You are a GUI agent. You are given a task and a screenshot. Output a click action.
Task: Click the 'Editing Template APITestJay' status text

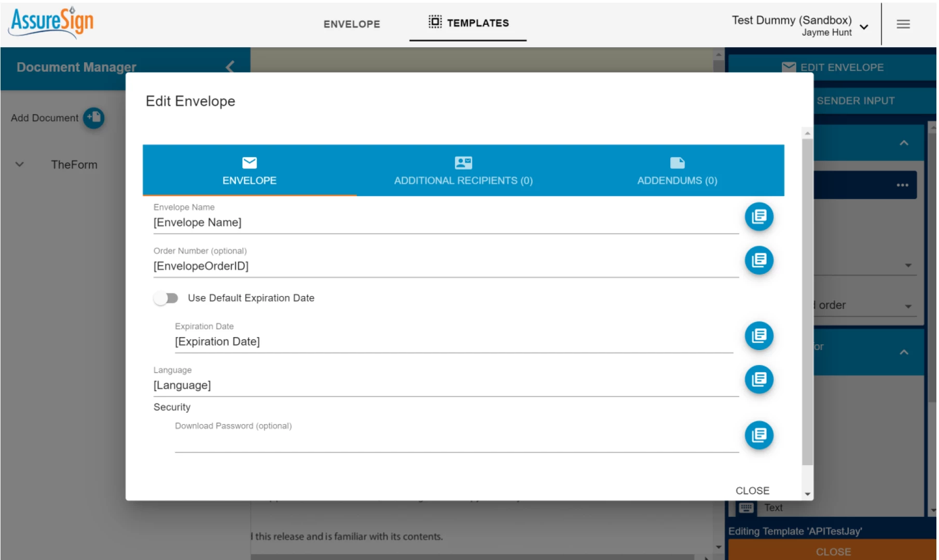795,531
